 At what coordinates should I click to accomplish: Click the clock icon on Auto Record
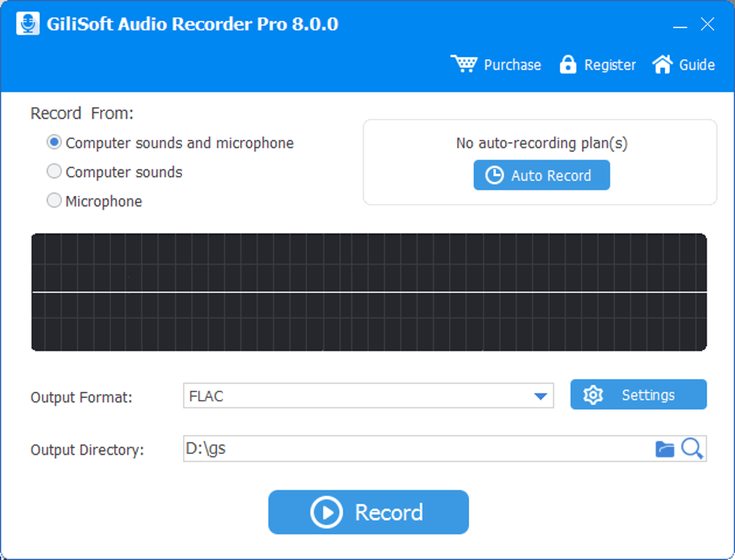pyautogui.click(x=494, y=175)
